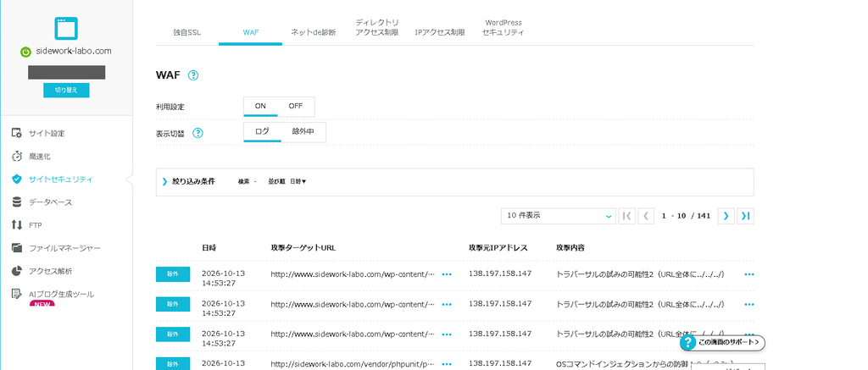This screenshot has height=370, width=868.
Task: Switch display to ログ view
Action: click(263, 131)
